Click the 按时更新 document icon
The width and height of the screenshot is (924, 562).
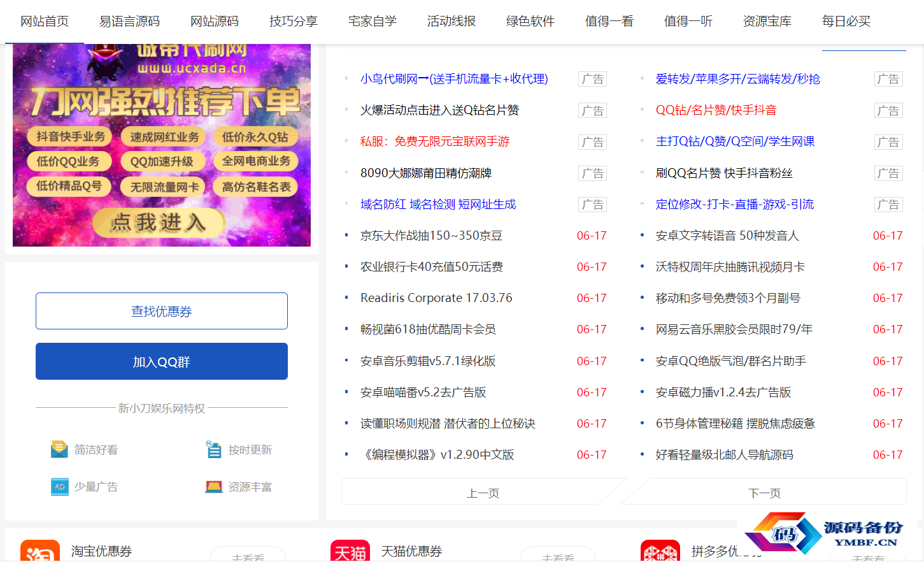[213, 449]
